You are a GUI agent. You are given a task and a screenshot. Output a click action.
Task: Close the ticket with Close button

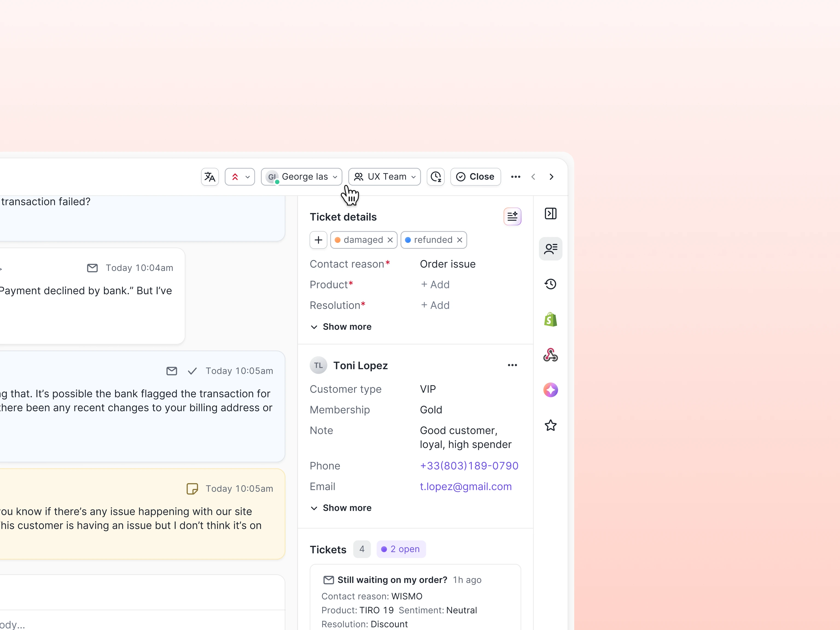476,177
